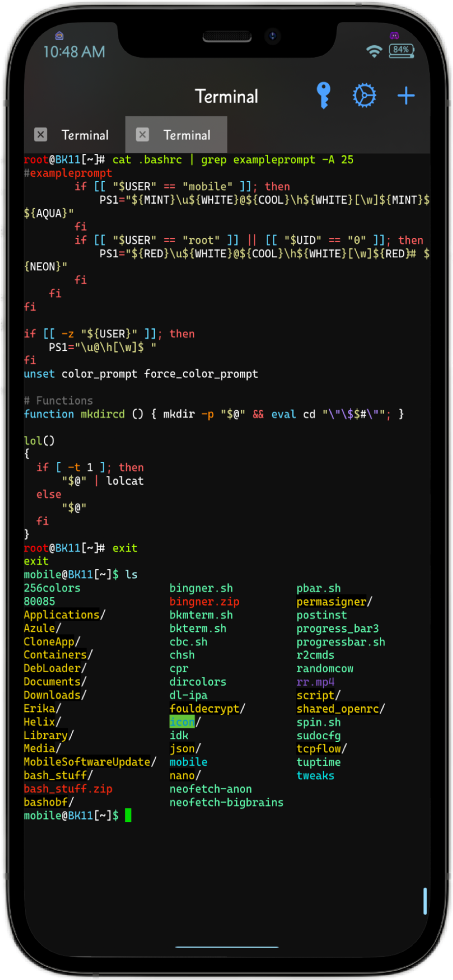
Task: Select the bkmterm.sh file
Action: click(x=201, y=615)
